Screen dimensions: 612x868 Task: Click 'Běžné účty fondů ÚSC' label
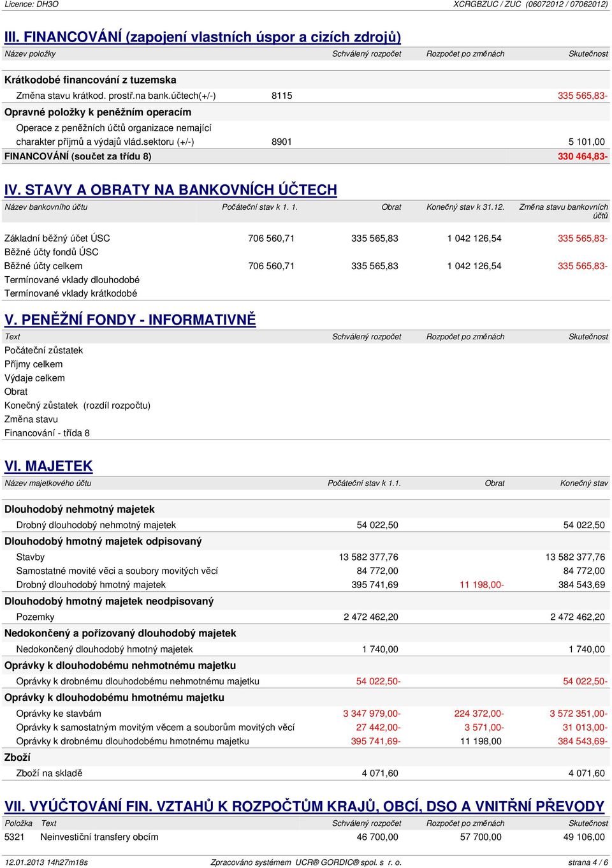point(52,252)
